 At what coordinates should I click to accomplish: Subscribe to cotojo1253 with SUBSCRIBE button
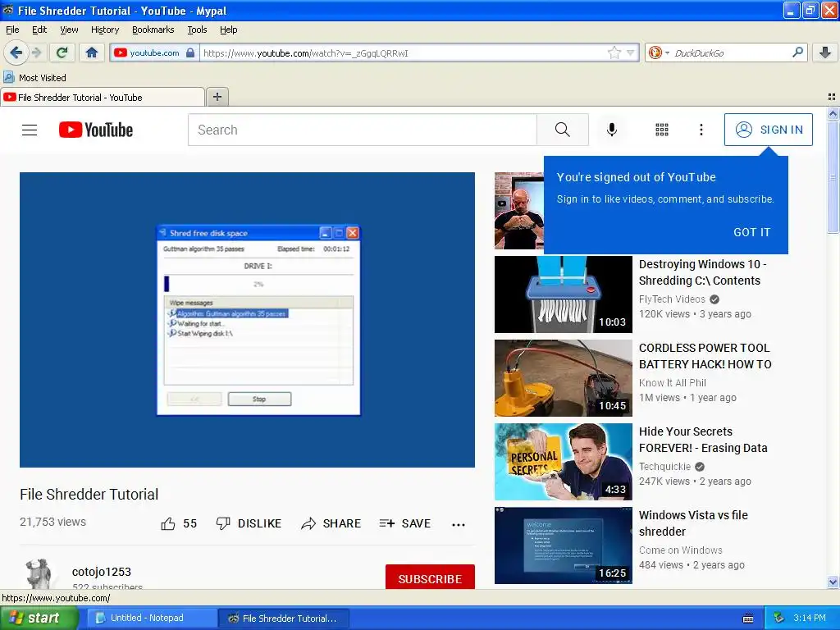click(430, 577)
